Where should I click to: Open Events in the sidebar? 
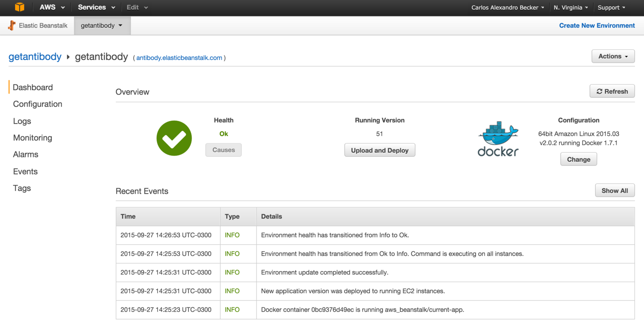(x=25, y=172)
